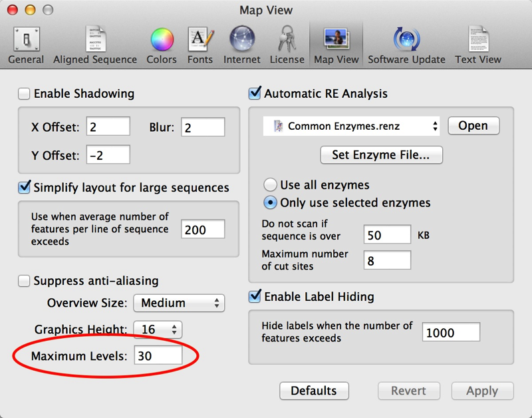Screen dimensions: 532x418
Task: Disable the Enable Label Hiding checkbox
Action: tap(255, 296)
